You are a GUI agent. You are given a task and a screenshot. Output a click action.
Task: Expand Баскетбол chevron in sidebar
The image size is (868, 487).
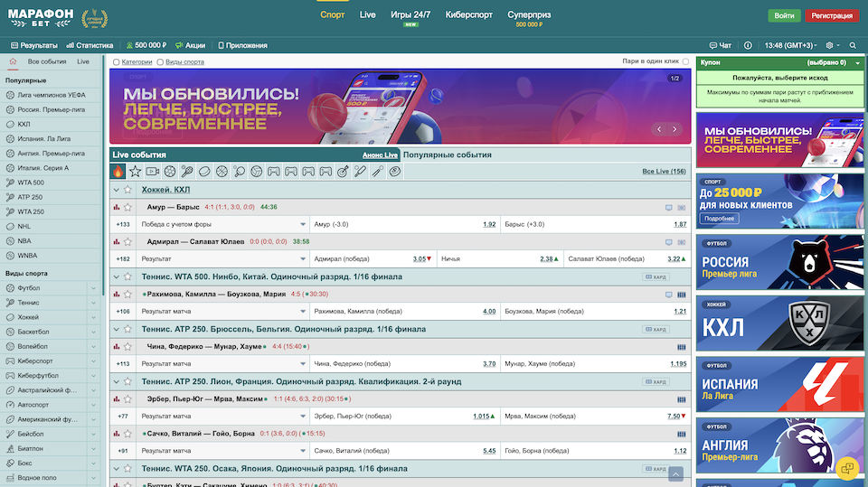93,332
